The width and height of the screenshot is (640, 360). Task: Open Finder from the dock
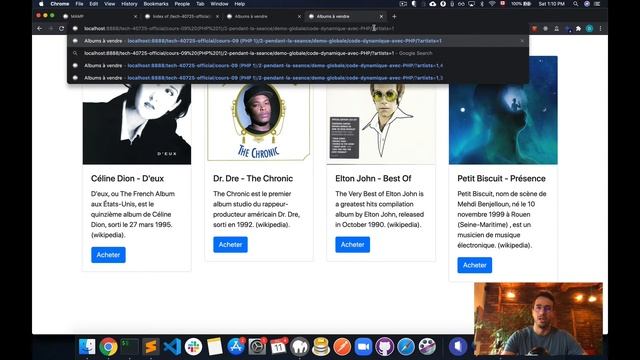click(x=87, y=347)
